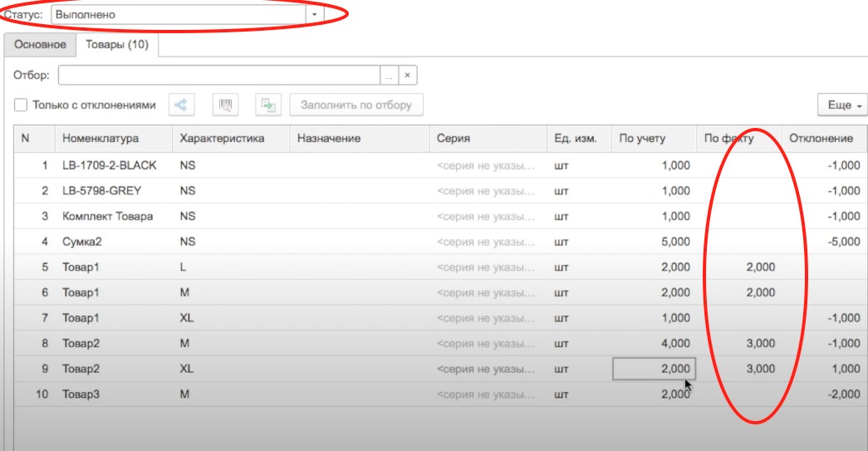Select Товар1 in row 5
The height and width of the screenshot is (451, 868).
114,267
